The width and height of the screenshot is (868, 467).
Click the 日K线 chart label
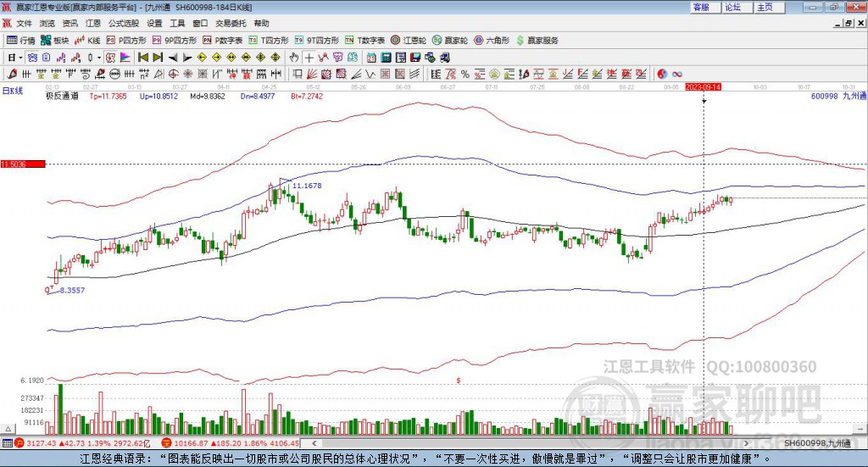pyautogui.click(x=13, y=91)
